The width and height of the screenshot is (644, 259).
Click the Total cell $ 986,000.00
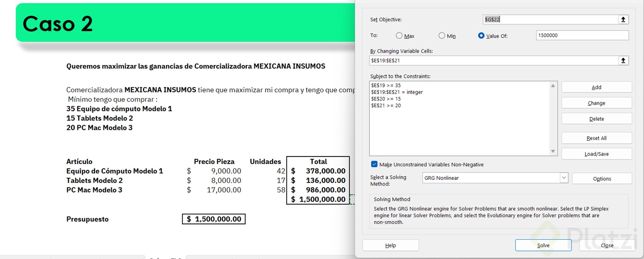(318, 190)
